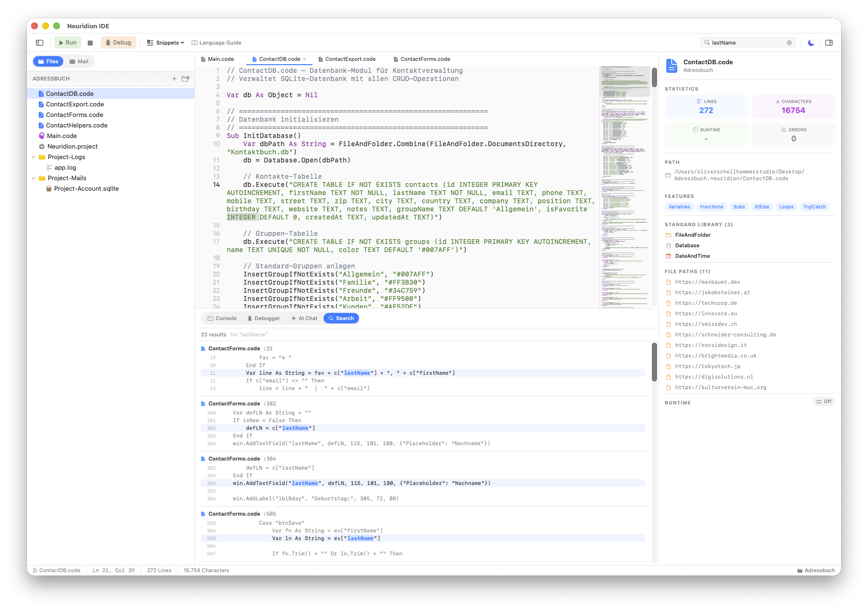
Task: Start debugging with the Debug button
Action: [x=118, y=42]
